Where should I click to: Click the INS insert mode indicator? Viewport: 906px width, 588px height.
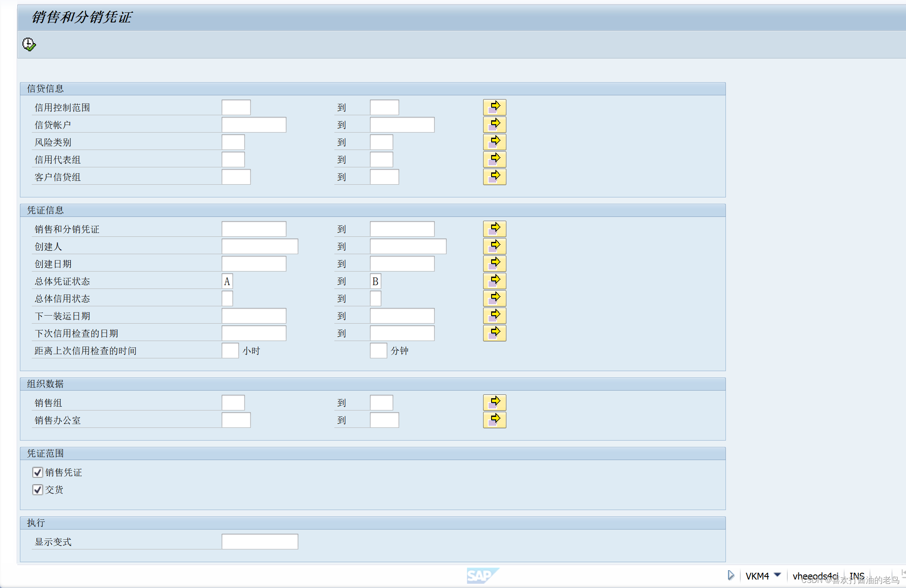856,576
